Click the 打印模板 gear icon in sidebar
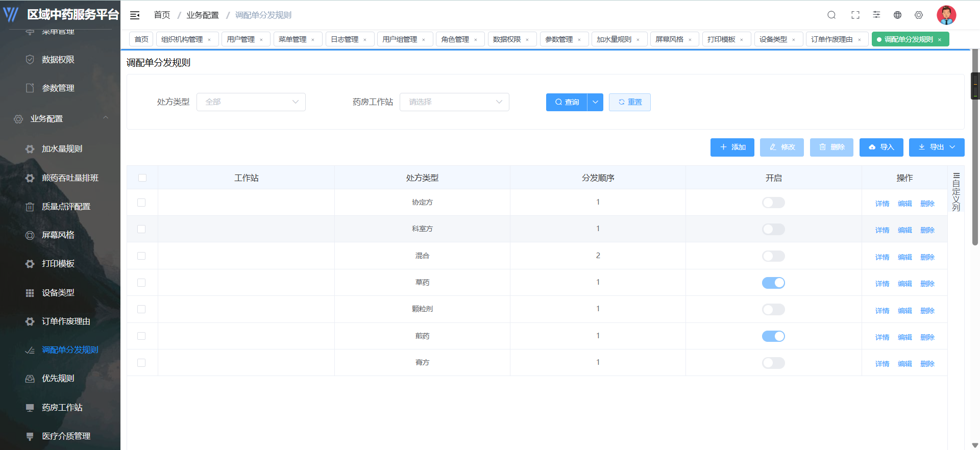This screenshot has width=980, height=450. [30, 264]
